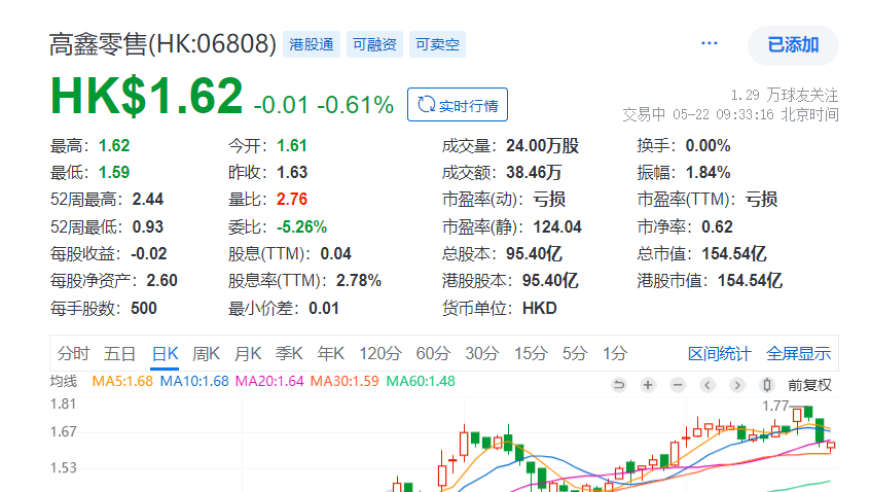Select the 60分 interval tab
Viewport: 870px width, 492px height.
click(x=433, y=353)
